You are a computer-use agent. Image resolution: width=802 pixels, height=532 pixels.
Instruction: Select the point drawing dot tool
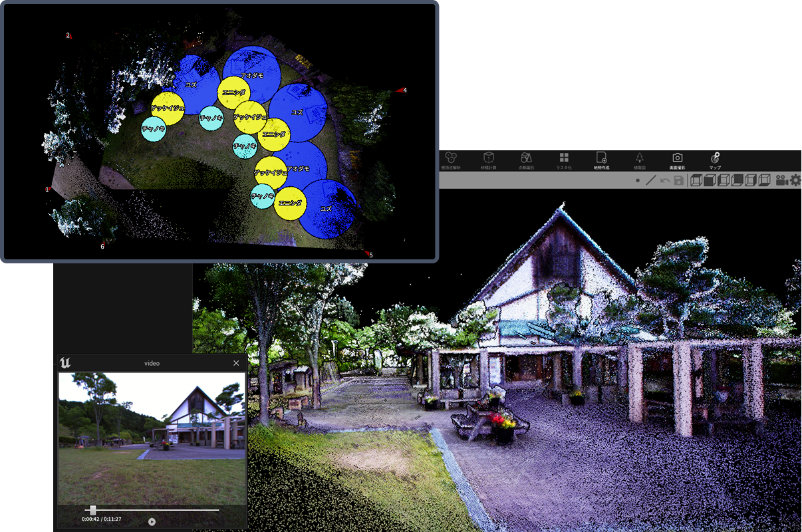coord(638,180)
